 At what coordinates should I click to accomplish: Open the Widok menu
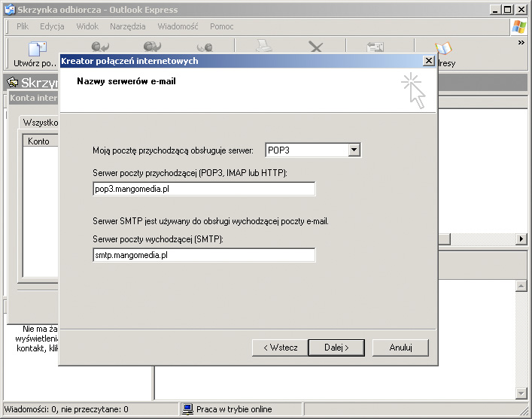tap(87, 26)
